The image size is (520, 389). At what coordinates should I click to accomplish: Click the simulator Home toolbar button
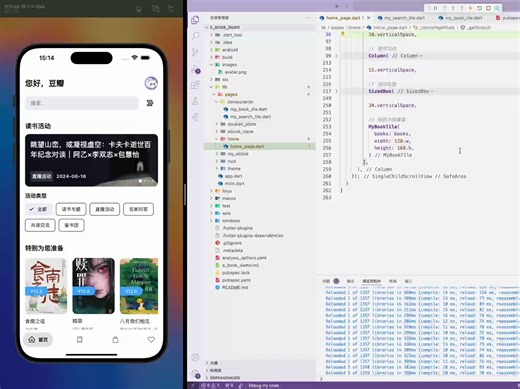(x=139, y=9)
